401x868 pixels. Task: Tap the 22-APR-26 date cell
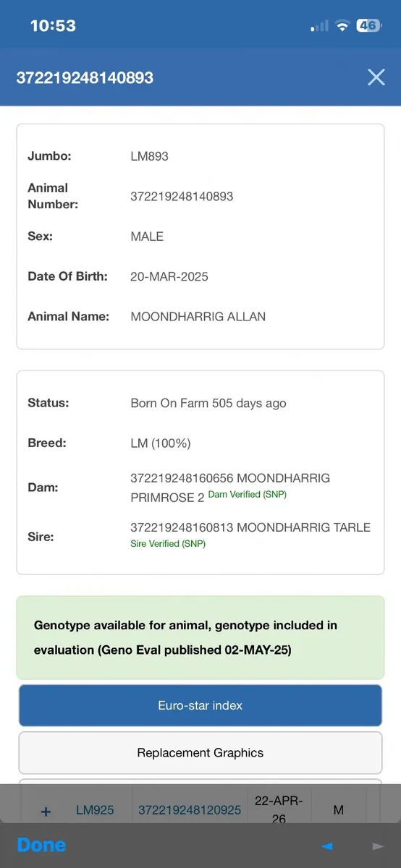pyautogui.click(x=279, y=810)
